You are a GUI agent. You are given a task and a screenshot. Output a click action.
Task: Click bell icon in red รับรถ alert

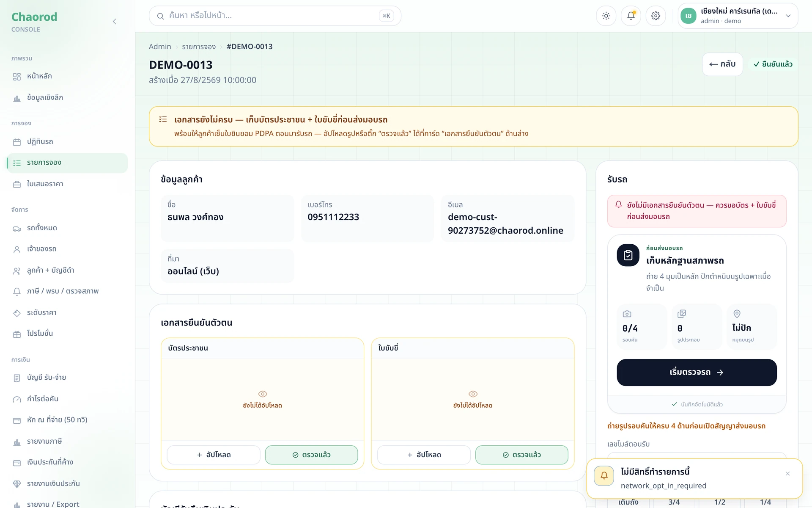[618, 204]
